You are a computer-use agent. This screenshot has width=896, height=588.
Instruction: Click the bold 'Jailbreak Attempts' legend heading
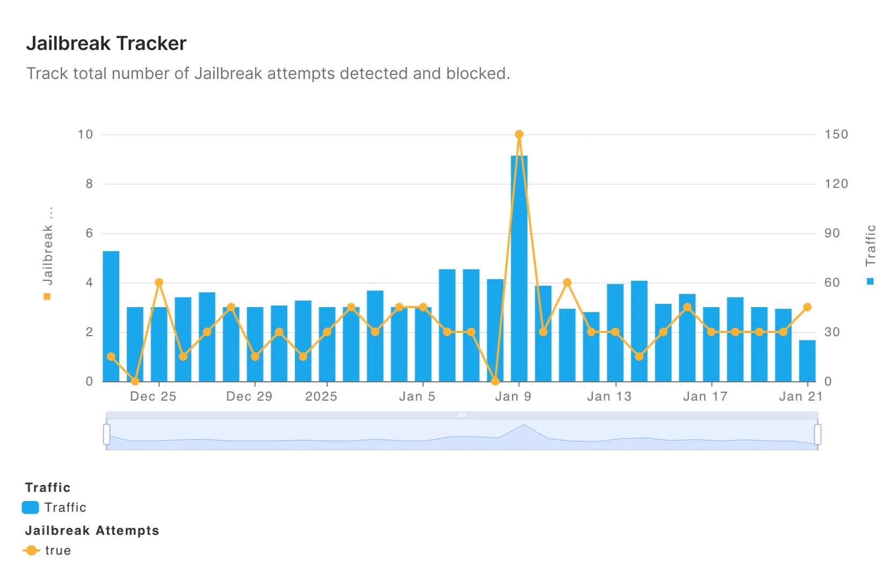[x=92, y=531]
